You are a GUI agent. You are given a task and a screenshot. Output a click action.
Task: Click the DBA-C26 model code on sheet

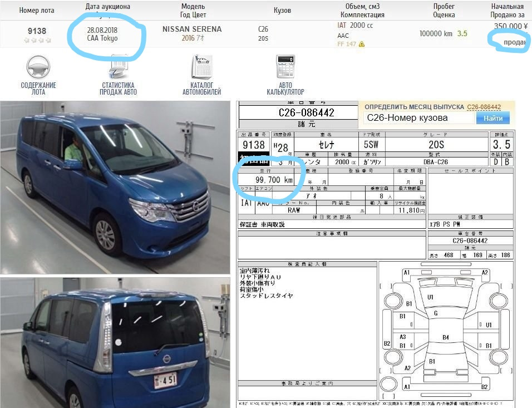pyautogui.click(x=436, y=162)
